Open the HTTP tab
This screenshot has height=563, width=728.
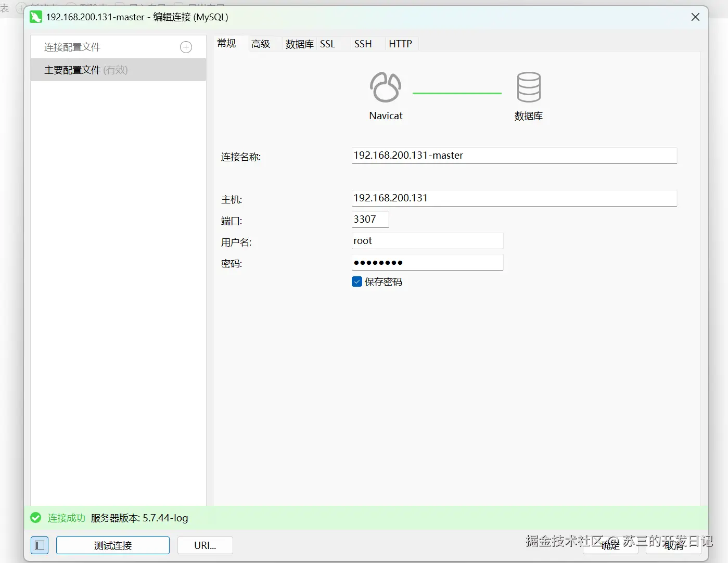click(401, 44)
